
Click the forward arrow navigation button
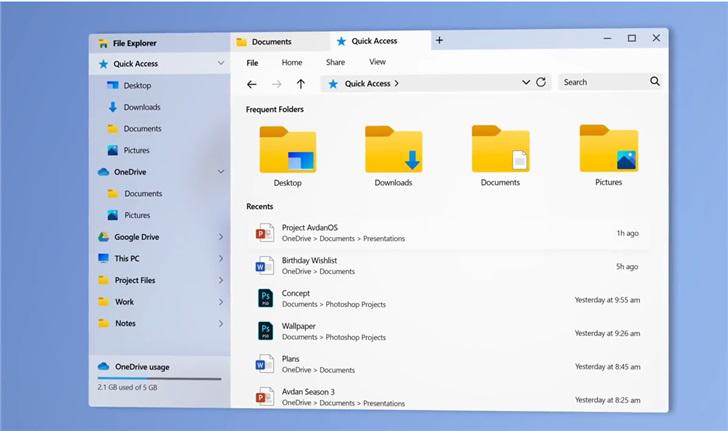pos(277,84)
